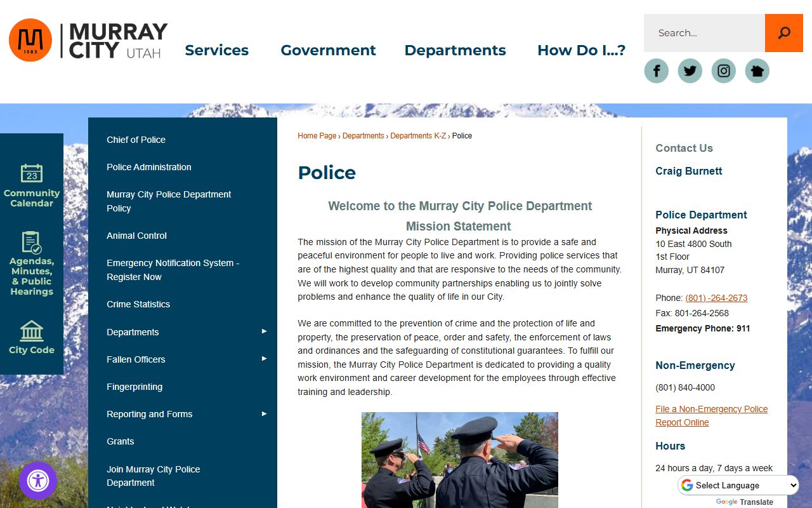Select Police Administration in sidebar
The height and width of the screenshot is (508, 812).
pos(149,167)
